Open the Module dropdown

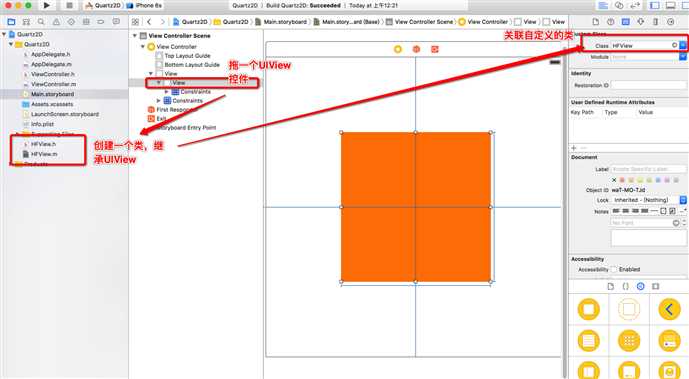coord(683,57)
